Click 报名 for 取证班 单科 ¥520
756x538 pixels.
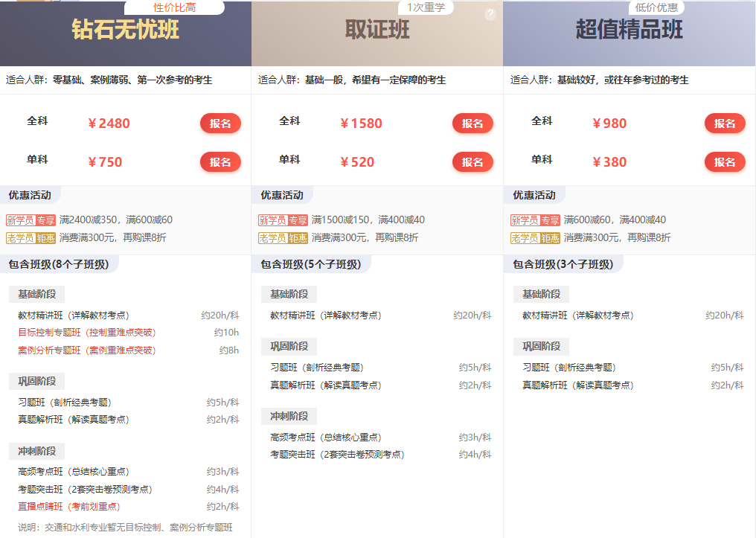[472, 162]
